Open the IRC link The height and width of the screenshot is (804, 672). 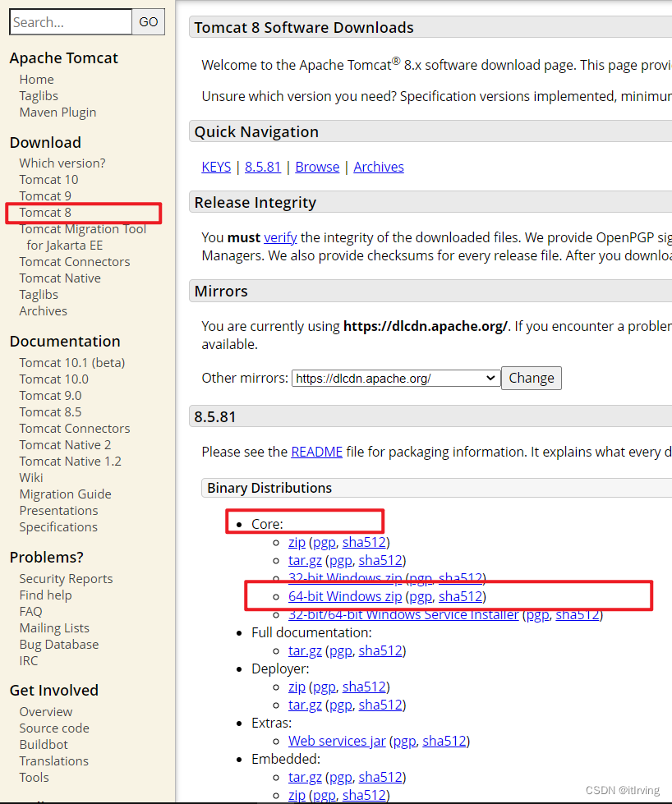tap(28, 660)
